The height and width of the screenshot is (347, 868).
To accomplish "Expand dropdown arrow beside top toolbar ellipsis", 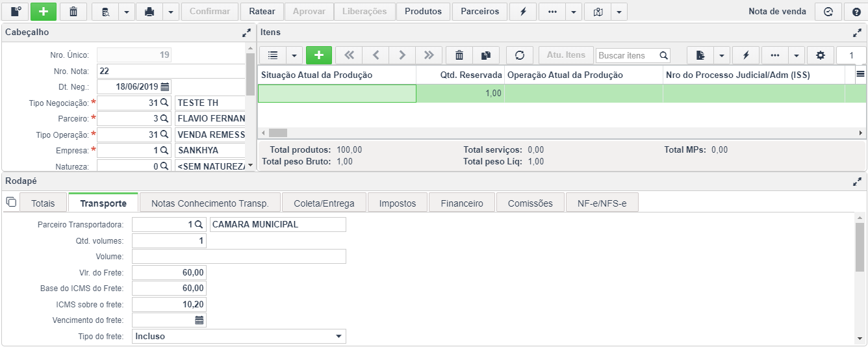I will tap(574, 12).
